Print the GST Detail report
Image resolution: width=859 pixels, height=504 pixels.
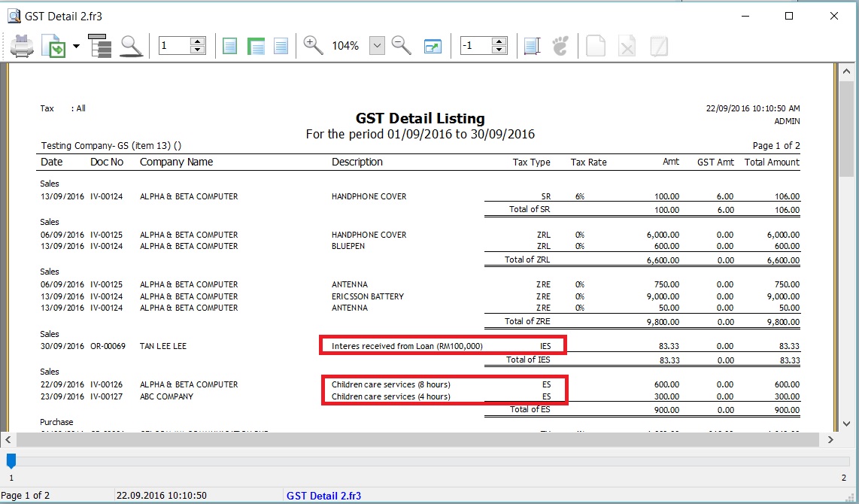(22, 45)
